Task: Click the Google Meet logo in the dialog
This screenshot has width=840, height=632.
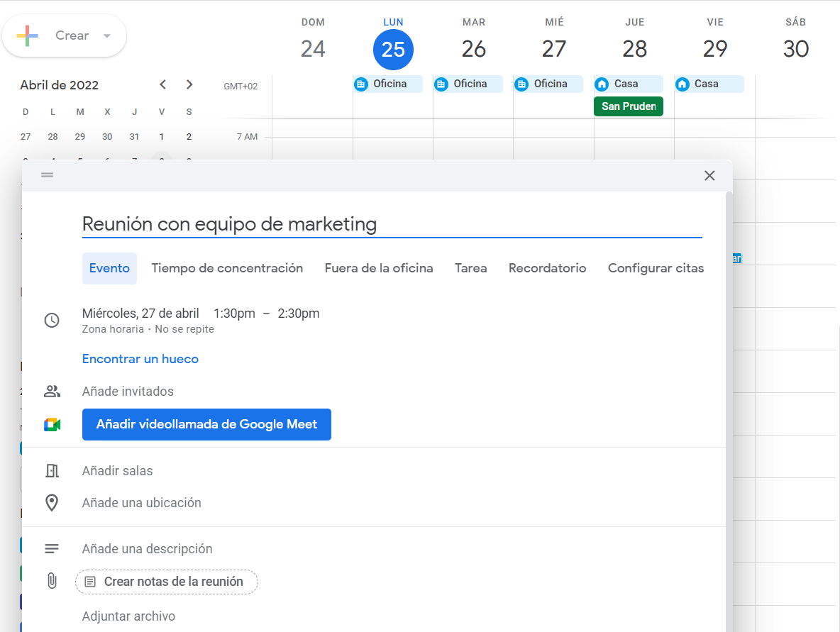Action: [x=52, y=424]
